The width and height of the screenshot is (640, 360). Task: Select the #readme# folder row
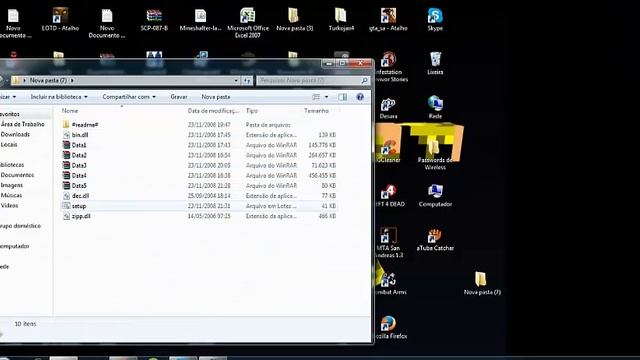coord(199,124)
